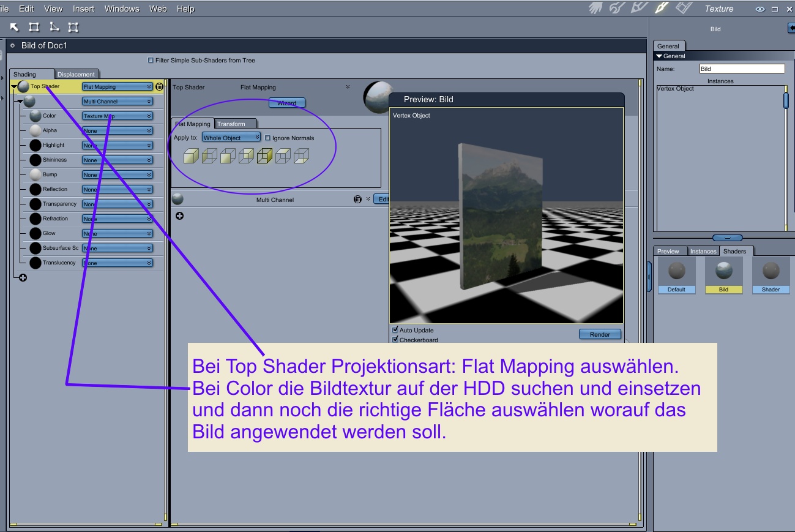
Task: Open the Insert menu
Action: 84,9
